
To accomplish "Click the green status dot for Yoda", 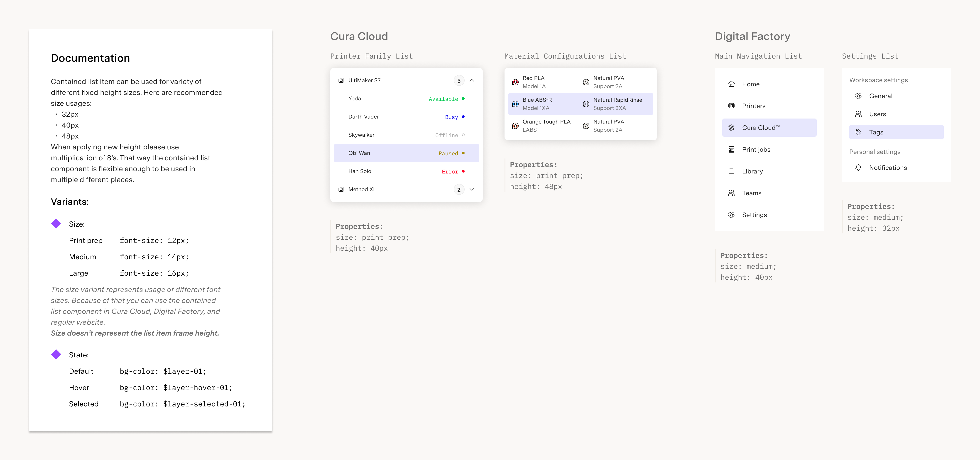I will point(463,99).
